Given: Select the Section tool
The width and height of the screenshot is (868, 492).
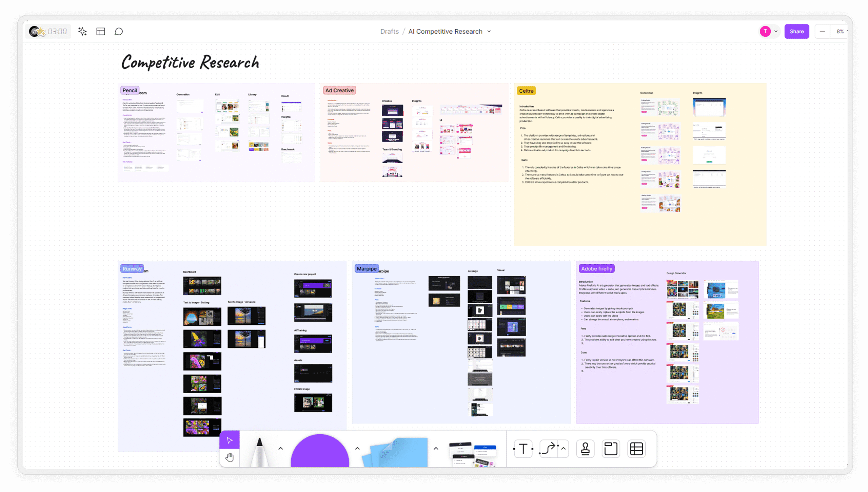Looking at the screenshot, I should click(x=611, y=449).
